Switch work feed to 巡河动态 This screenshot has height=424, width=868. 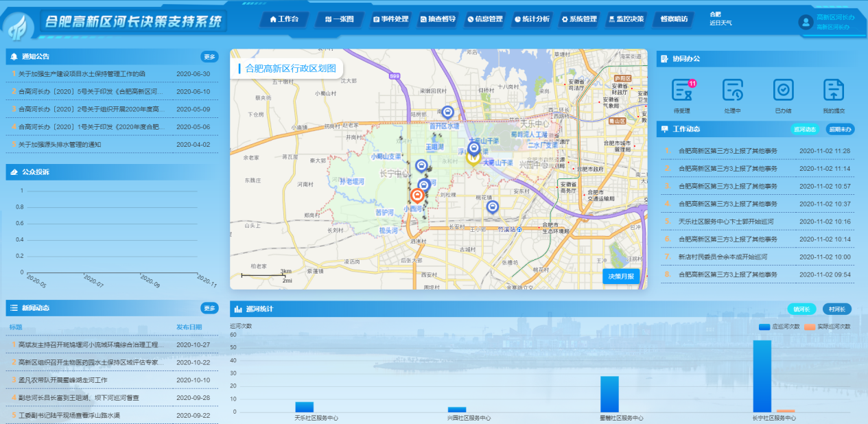[804, 129]
